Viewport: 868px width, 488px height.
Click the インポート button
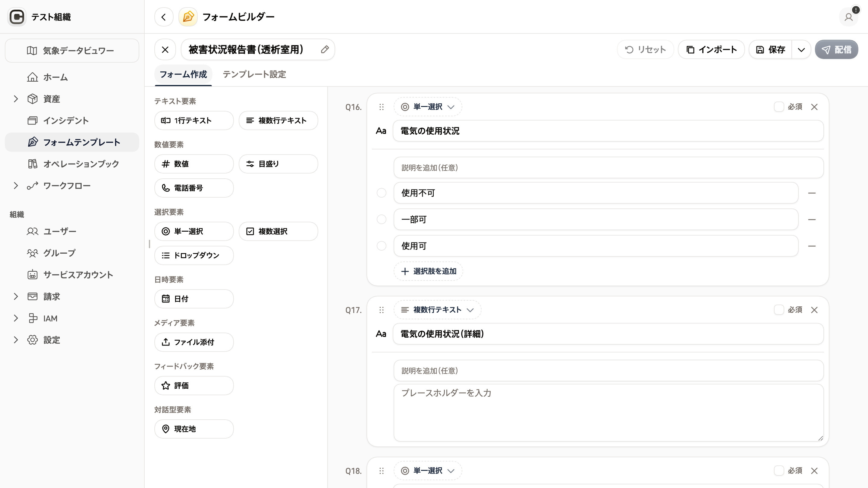pyautogui.click(x=711, y=50)
